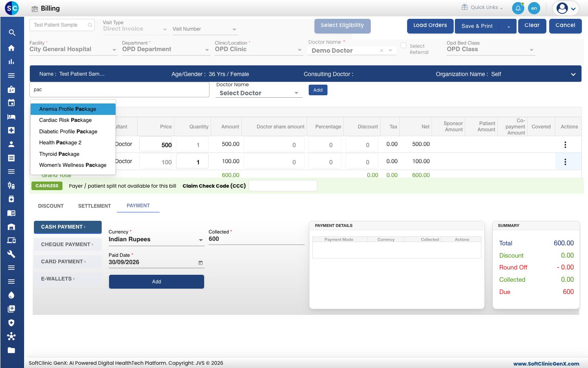Select CASH PAYMENT option
The image size is (588, 368).
(68, 227)
